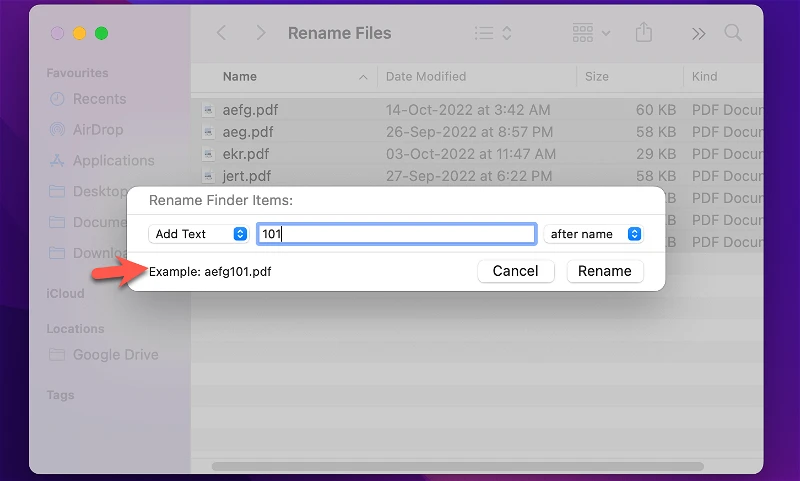
Task: Click the Documents folder icon
Action: [57, 222]
